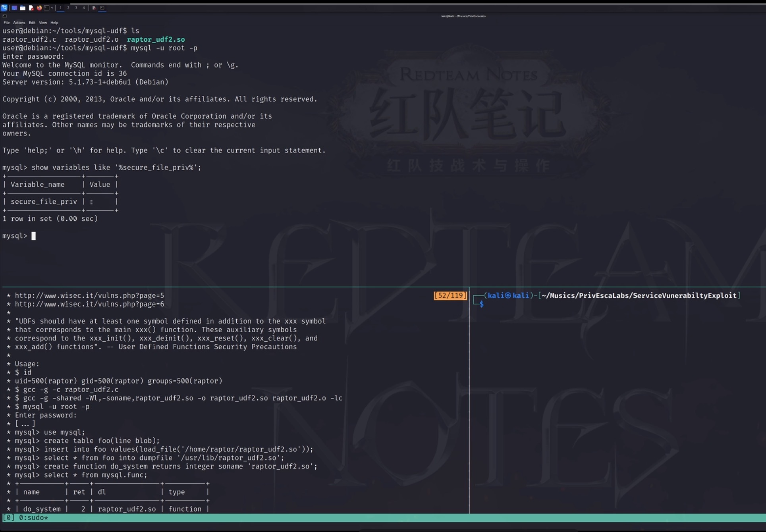Expand the terminal launcher dropdown arrow

[52, 8]
